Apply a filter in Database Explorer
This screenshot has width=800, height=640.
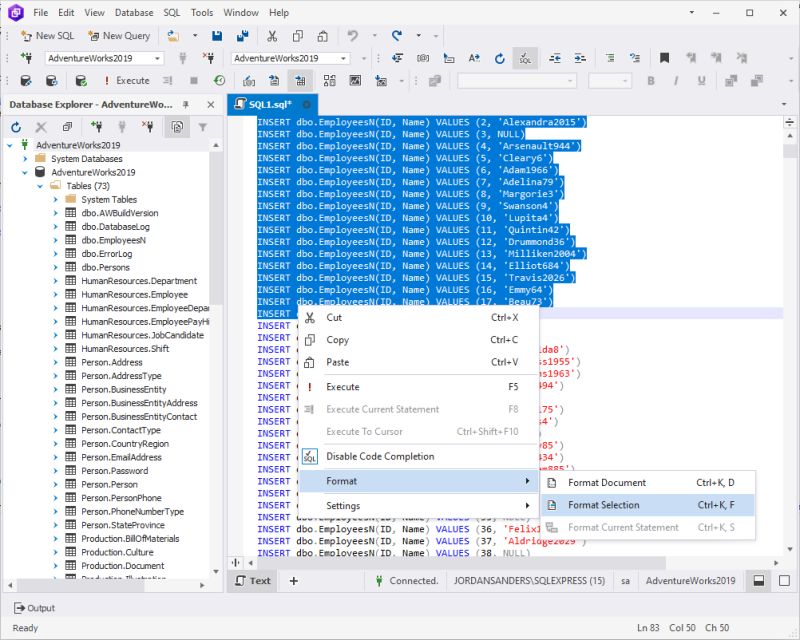pos(203,126)
